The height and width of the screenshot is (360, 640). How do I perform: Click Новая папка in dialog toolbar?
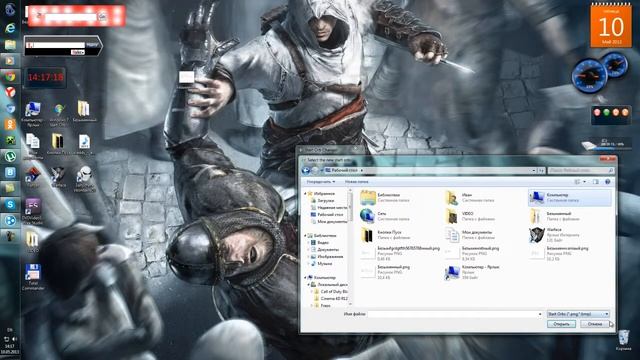[x=357, y=182]
